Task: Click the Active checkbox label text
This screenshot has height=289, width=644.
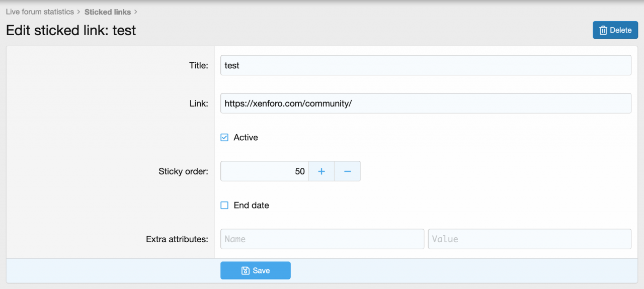Action: 246,137
